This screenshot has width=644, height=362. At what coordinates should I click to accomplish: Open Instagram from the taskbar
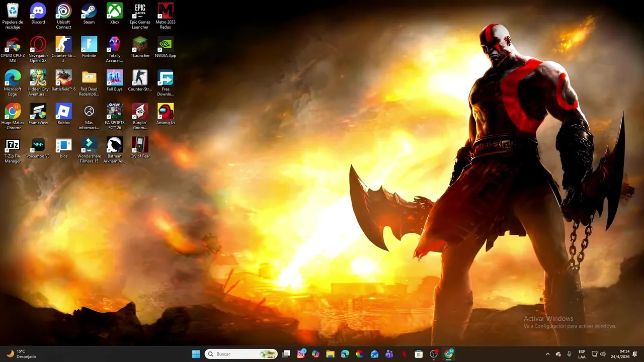tap(301, 354)
